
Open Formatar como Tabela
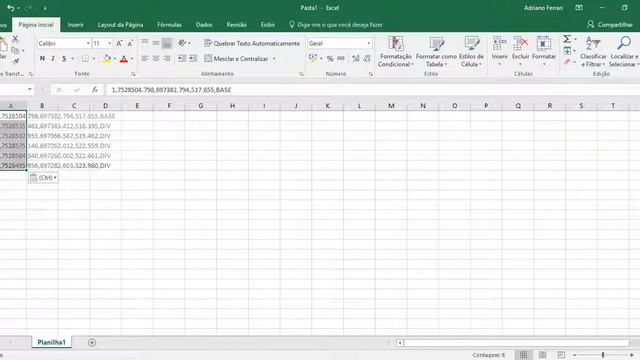pyautogui.click(x=436, y=51)
